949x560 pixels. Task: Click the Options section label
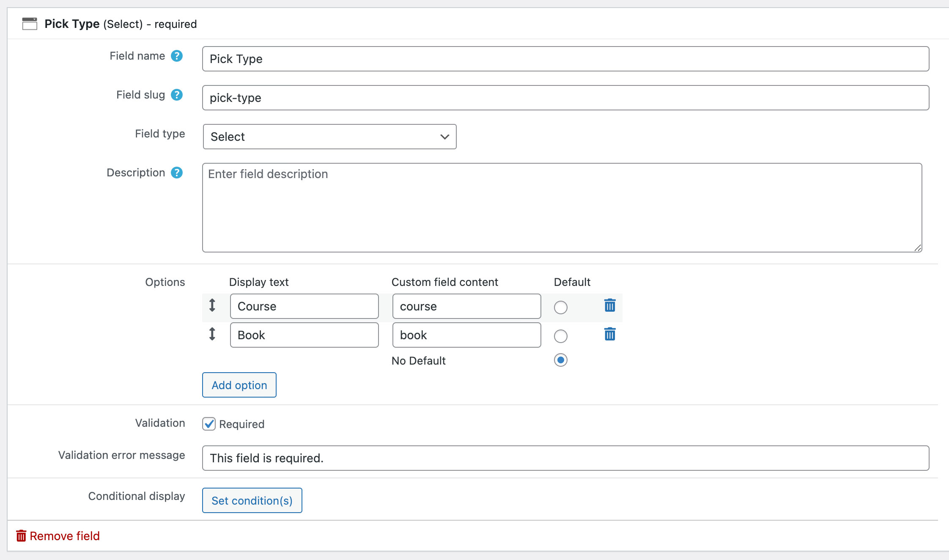(165, 282)
